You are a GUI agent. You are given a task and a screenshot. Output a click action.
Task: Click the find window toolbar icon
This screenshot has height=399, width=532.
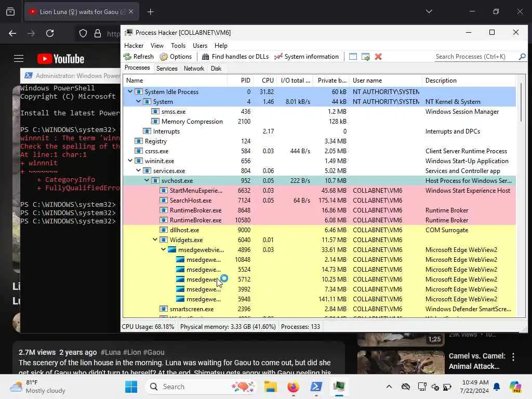353,57
